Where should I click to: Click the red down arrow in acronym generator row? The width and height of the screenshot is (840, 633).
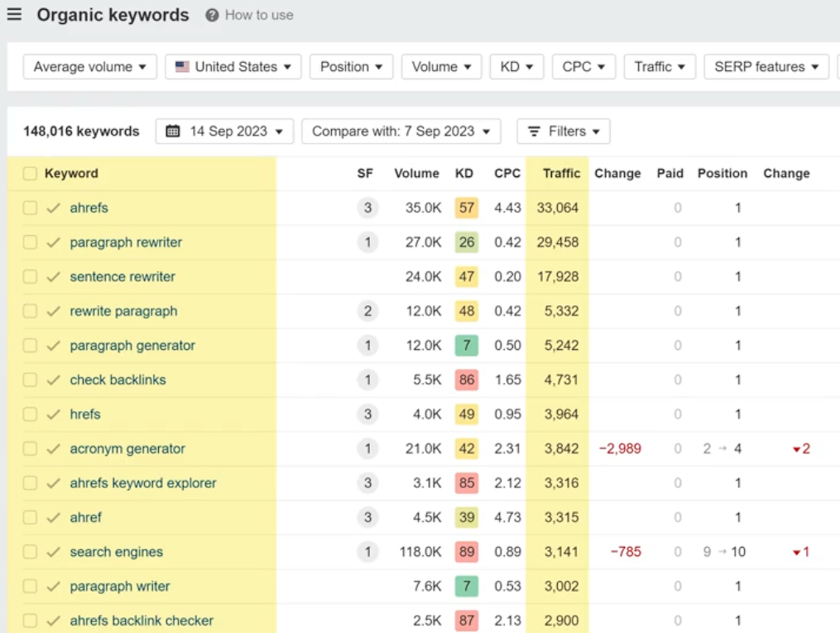797,449
